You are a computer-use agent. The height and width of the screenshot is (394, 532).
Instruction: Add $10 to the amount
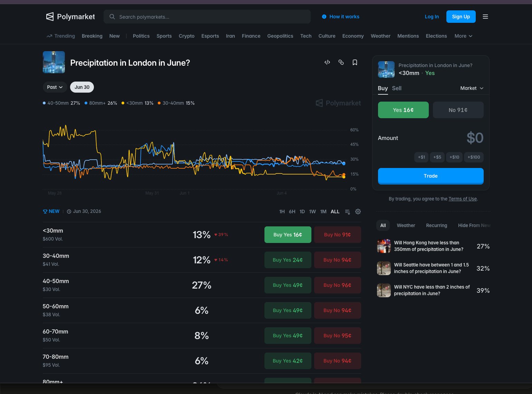[x=454, y=157]
